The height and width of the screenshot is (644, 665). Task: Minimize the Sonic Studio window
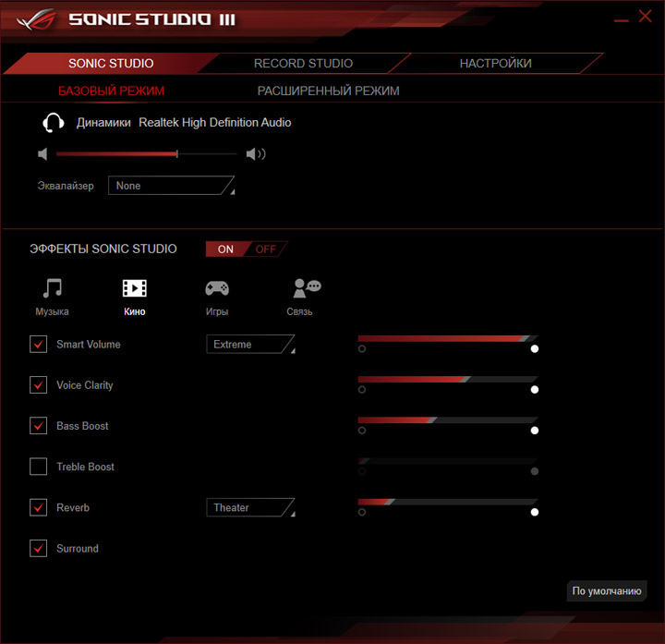pos(622,20)
